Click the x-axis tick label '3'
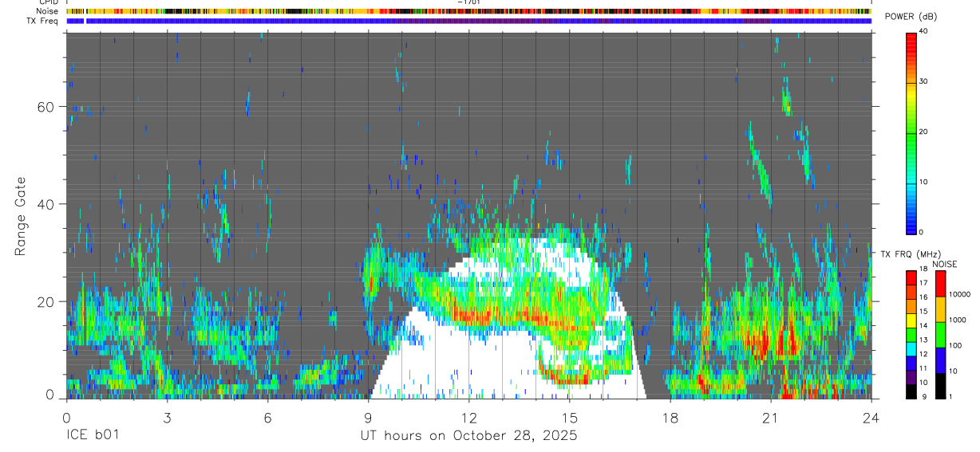 point(167,417)
